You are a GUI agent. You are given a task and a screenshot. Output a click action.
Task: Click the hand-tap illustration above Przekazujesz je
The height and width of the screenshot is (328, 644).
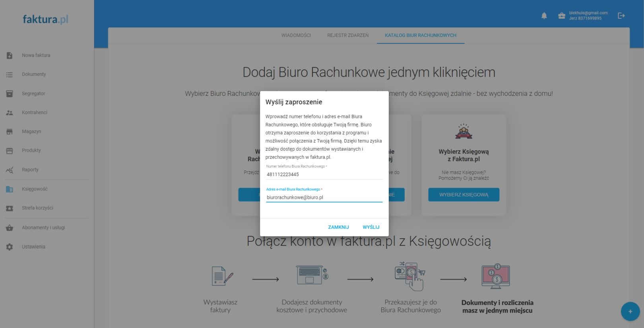[410, 276]
